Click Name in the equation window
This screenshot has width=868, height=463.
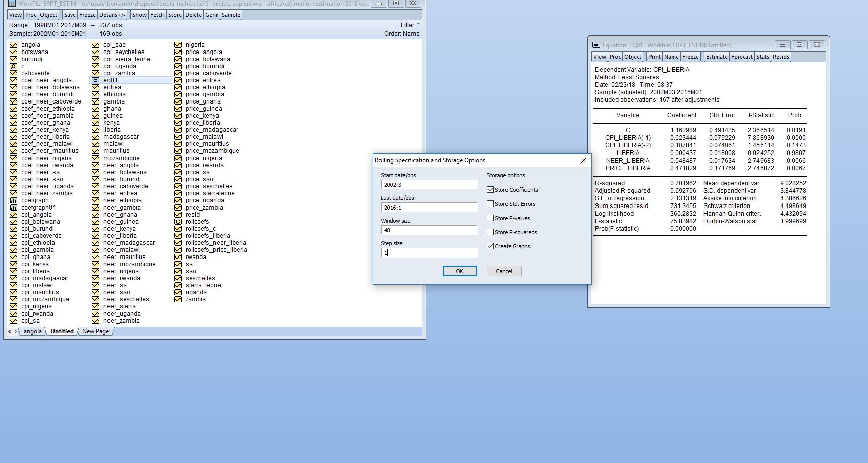point(671,57)
